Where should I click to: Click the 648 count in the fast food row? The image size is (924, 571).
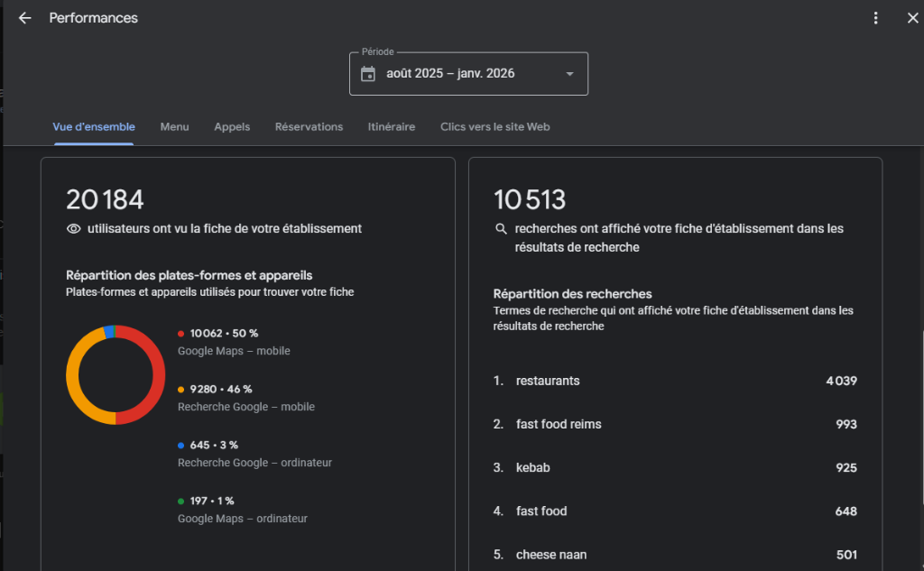pyautogui.click(x=846, y=511)
